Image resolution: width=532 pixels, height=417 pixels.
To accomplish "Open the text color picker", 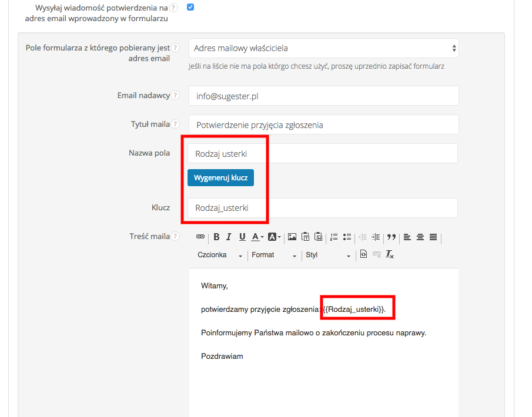I will point(257,237).
